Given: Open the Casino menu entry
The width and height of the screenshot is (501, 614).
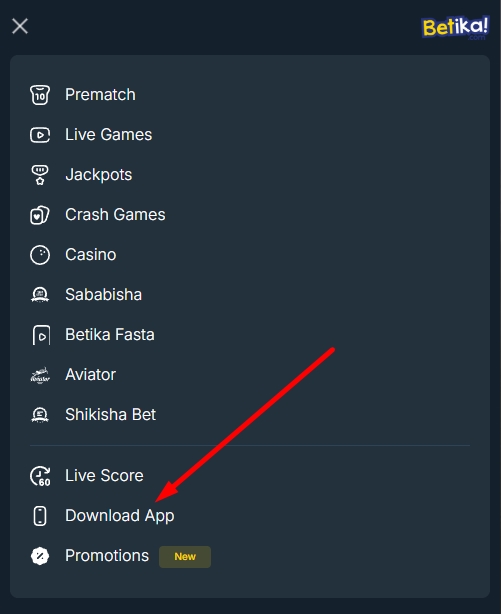Looking at the screenshot, I should 90,255.
